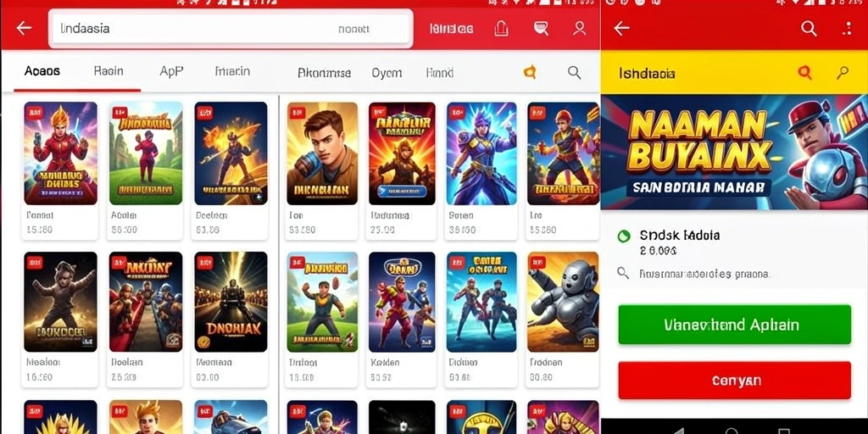The image size is (868, 434).
Task: Click the SAN BDTIAIA MAHAR banner subtitle
Action: click(x=698, y=187)
